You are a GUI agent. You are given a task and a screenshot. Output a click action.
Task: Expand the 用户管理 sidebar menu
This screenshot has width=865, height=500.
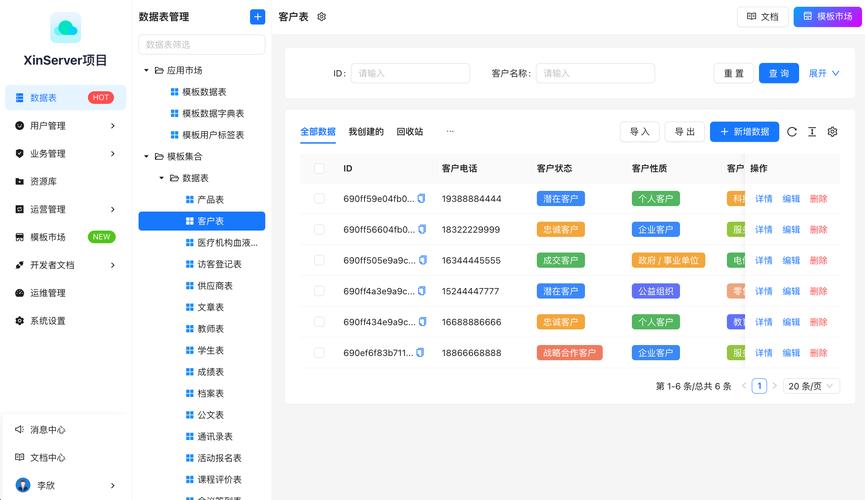coord(66,125)
